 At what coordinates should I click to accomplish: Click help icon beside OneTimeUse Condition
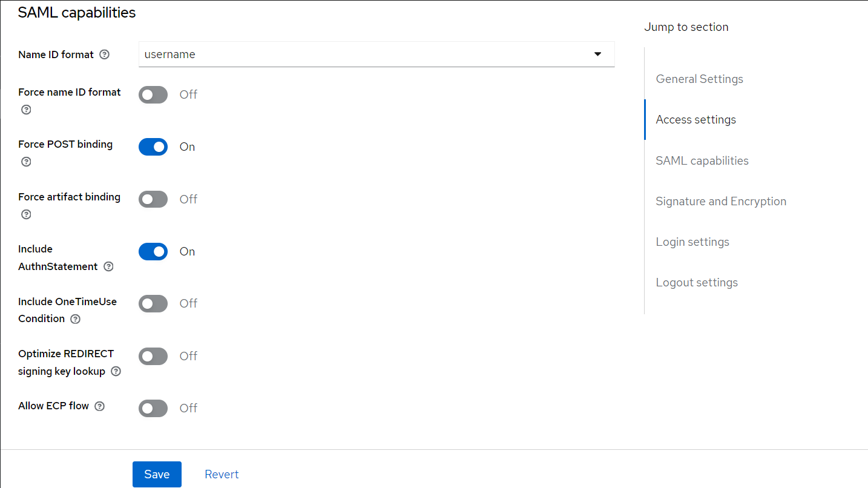(x=75, y=319)
